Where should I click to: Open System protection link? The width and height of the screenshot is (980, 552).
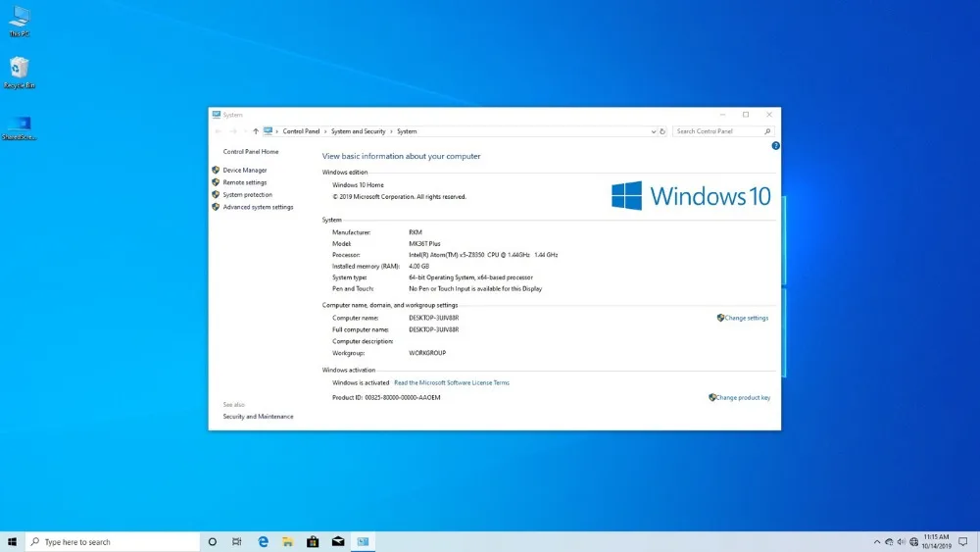(x=248, y=194)
